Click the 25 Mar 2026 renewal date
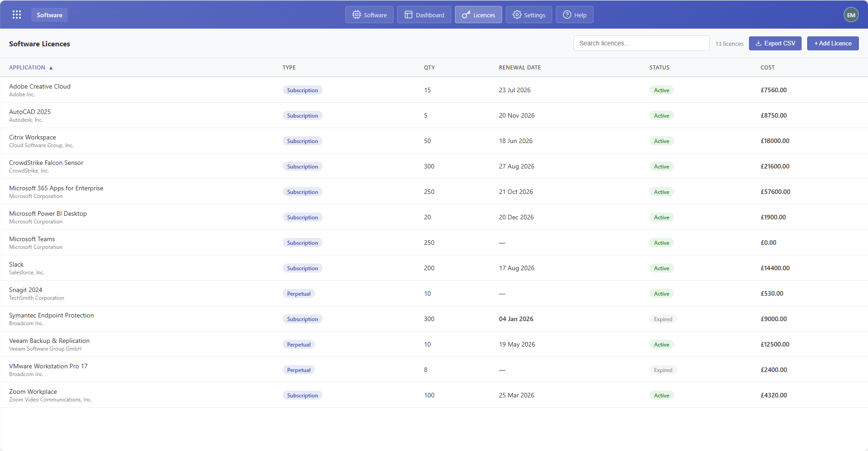This screenshot has height=451, width=868. coord(517,395)
